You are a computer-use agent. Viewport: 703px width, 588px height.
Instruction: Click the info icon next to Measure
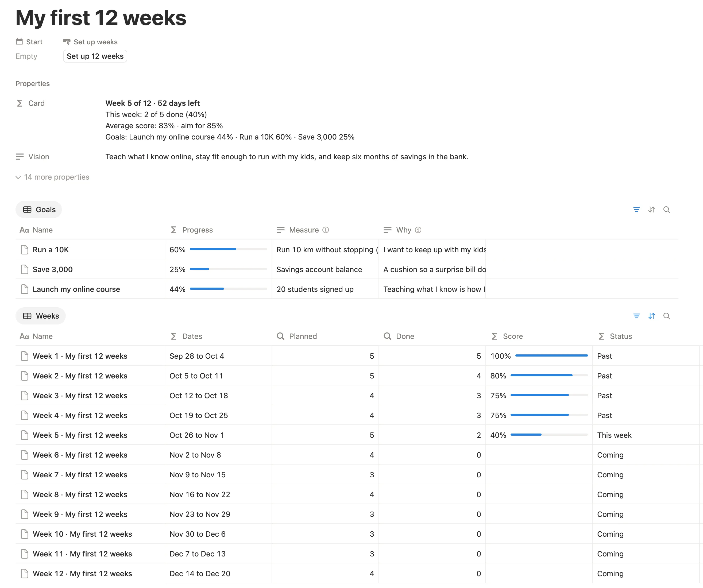[325, 230]
